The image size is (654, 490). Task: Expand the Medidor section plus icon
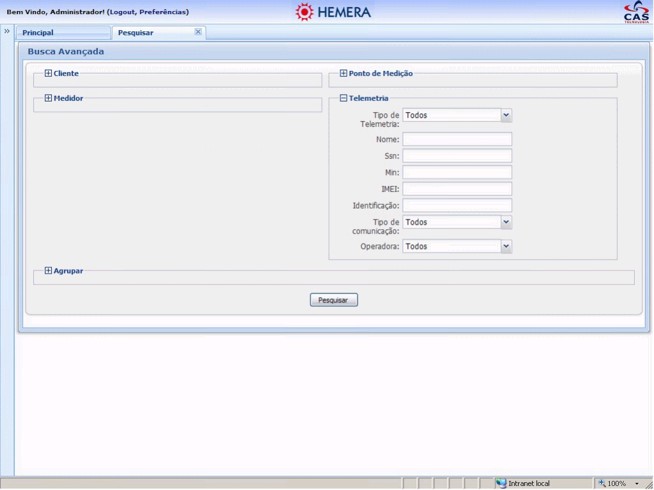[x=48, y=99]
